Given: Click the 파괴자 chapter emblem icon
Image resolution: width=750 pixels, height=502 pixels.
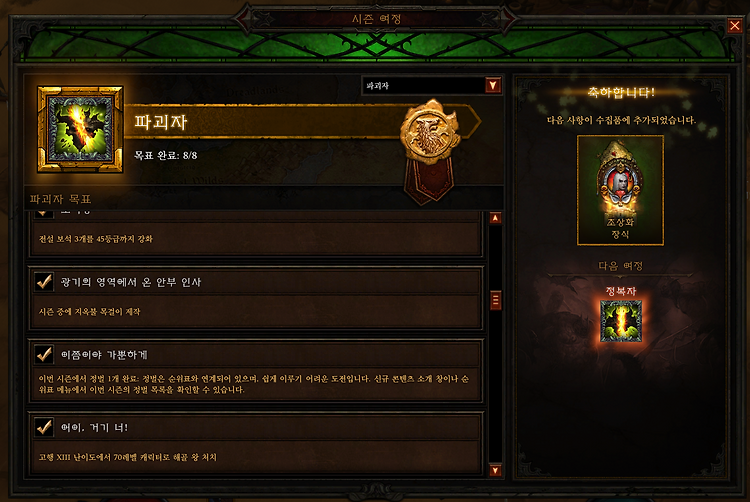Looking at the screenshot, I should coord(80,129).
